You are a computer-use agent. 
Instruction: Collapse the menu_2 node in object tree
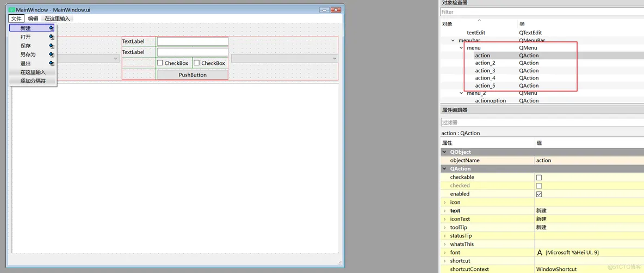pyautogui.click(x=461, y=93)
